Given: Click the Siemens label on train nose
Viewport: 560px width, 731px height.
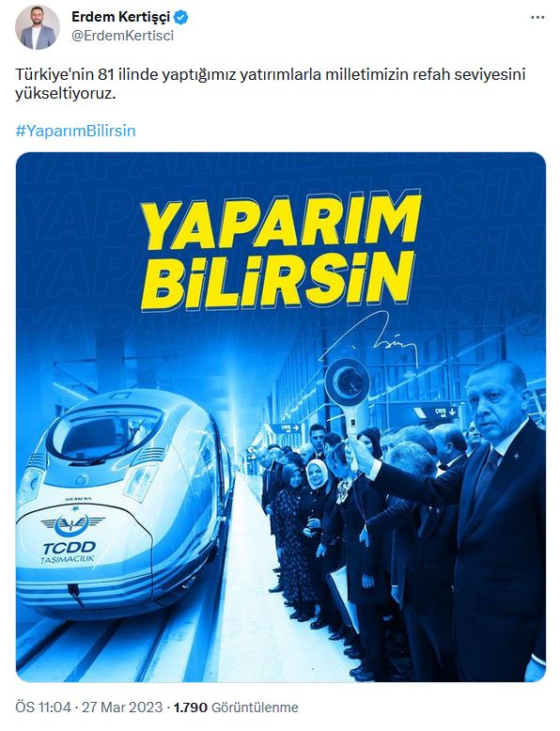Looking at the screenshot, I should (78, 499).
